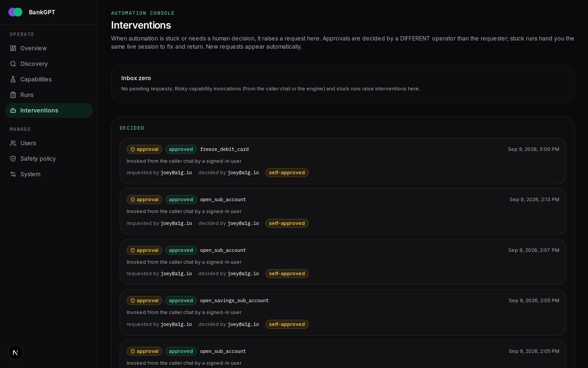Image resolution: width=588 pixels, height=368 pixels.
Task: Click the Sep 9, 2026, 3:00 PM timestamp
Action: click(533, 149)
